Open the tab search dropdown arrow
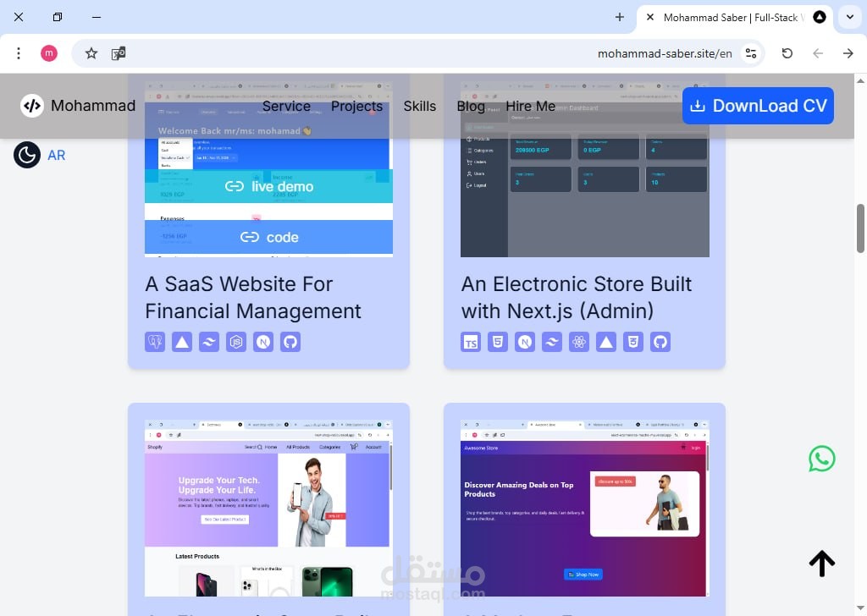The height and width of the screenshot is (616, 867). pos(850,17)
